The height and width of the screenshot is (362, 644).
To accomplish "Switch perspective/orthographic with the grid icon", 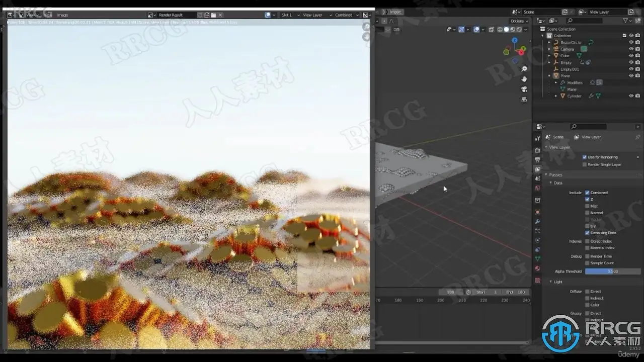I will [524, 99].
